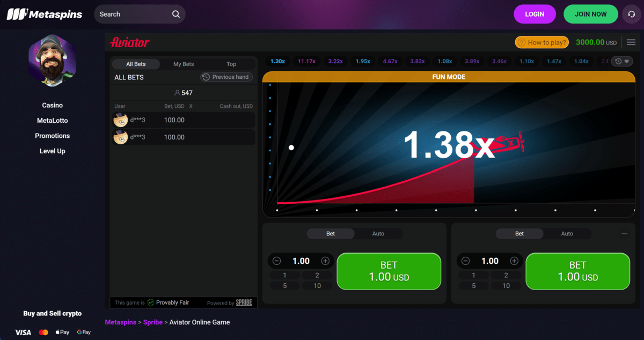644x340 pixels.
Task: Place left BET 1.00 USD
Action: pyautogui.click(x=389, y=271)
